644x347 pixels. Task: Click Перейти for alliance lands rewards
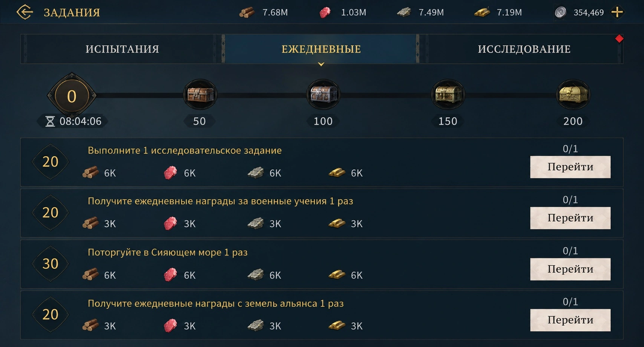(570, 320)
